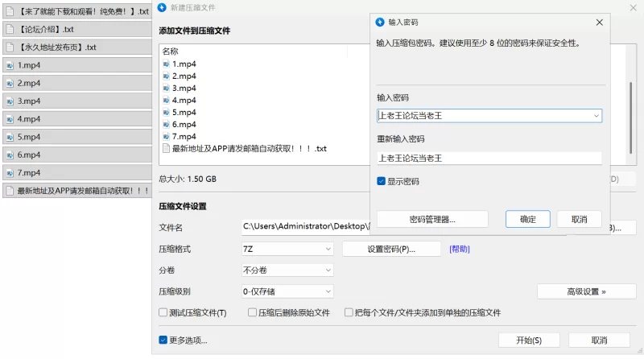Click the 1.mp4 video file icon in the dialog list
Screen dimensions: 644x359
(x=166, y=64)
